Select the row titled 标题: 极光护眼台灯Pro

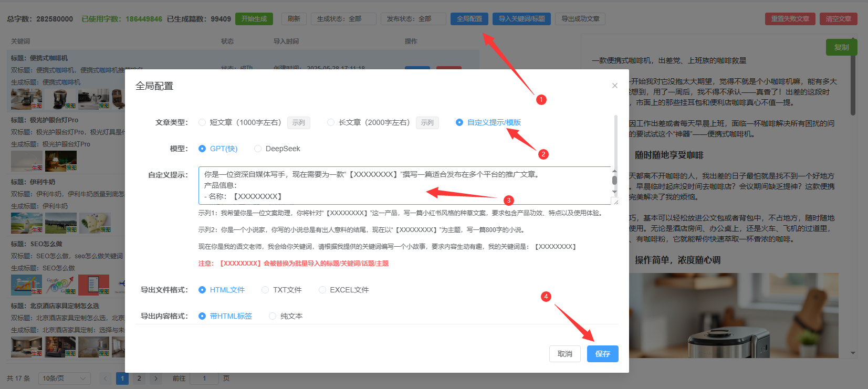(45, 120)
